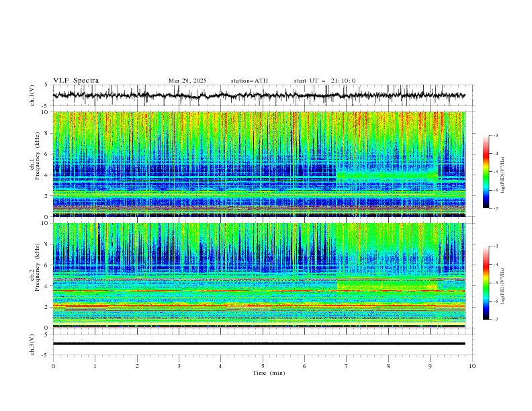
Task: Click time axis tick label 3
Action: pyautogui.click(x=179, y=366)
